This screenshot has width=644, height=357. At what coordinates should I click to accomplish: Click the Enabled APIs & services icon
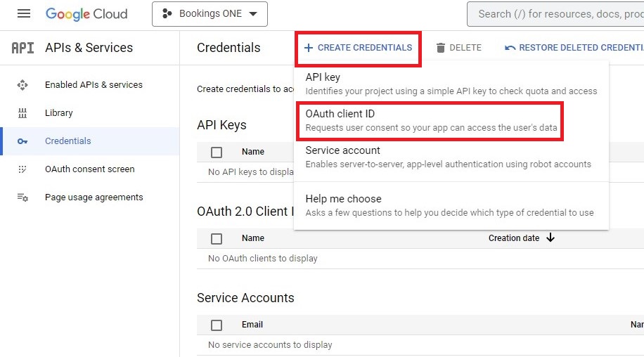click(x=22, y=85)
